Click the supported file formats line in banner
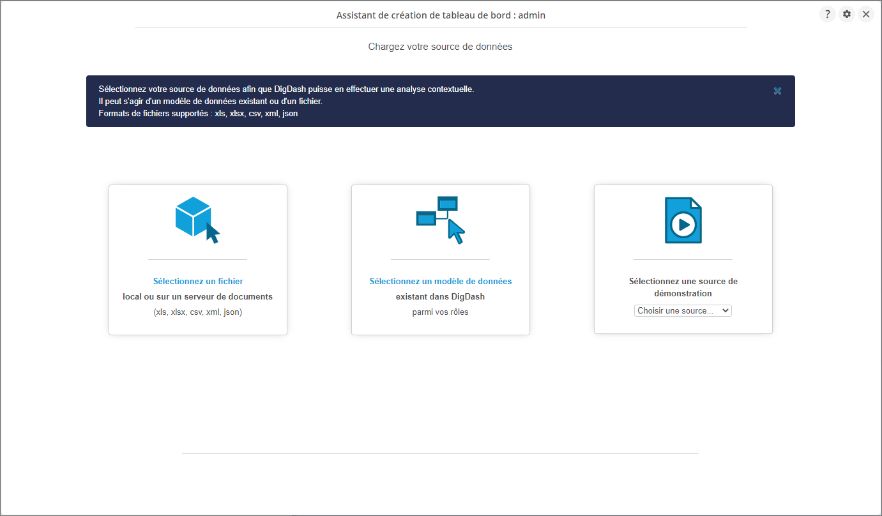The width and height of the screenshot is (882, 516). click(x=198, y=113)
